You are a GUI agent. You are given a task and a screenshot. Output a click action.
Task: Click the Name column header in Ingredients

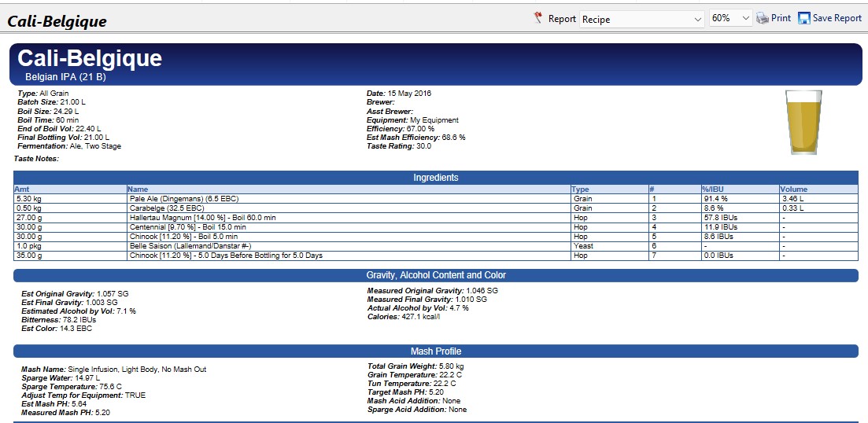point(138,189)
